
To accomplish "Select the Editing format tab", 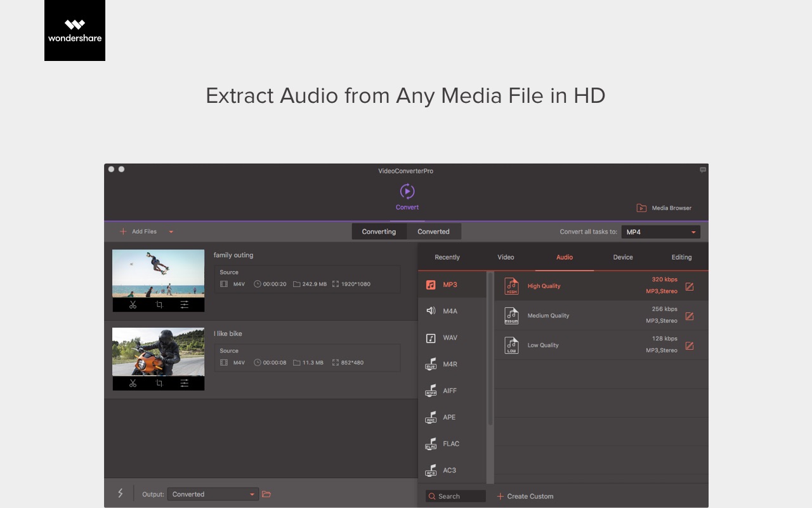I will click(681, 257).
